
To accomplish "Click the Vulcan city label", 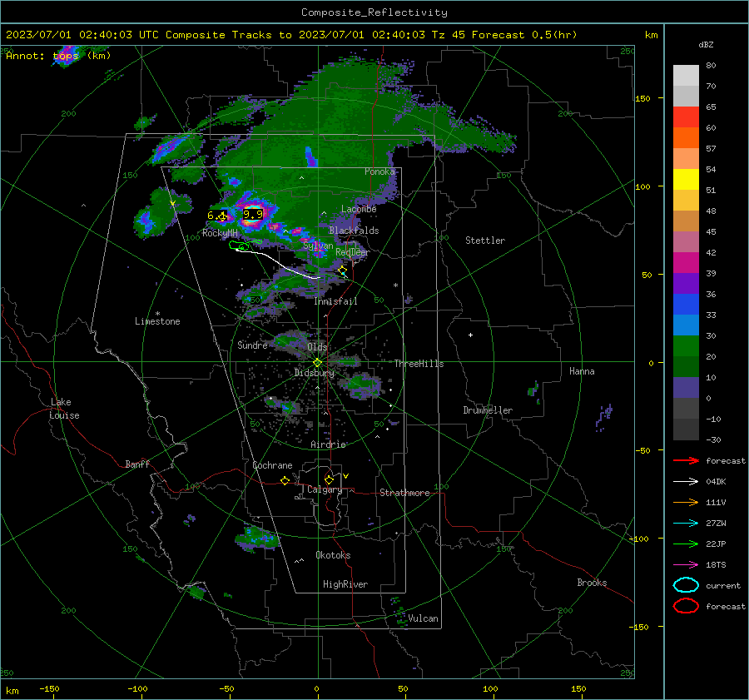I will tap(424, 618).
